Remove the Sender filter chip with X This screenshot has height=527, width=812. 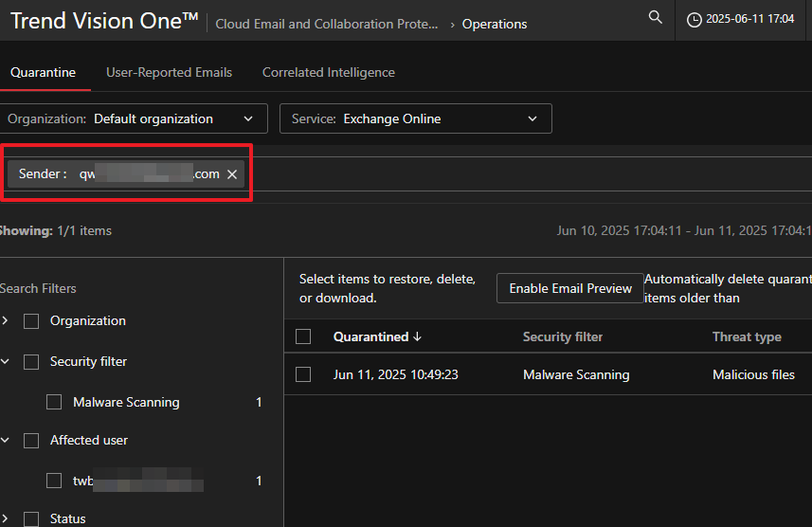(232, 174)
